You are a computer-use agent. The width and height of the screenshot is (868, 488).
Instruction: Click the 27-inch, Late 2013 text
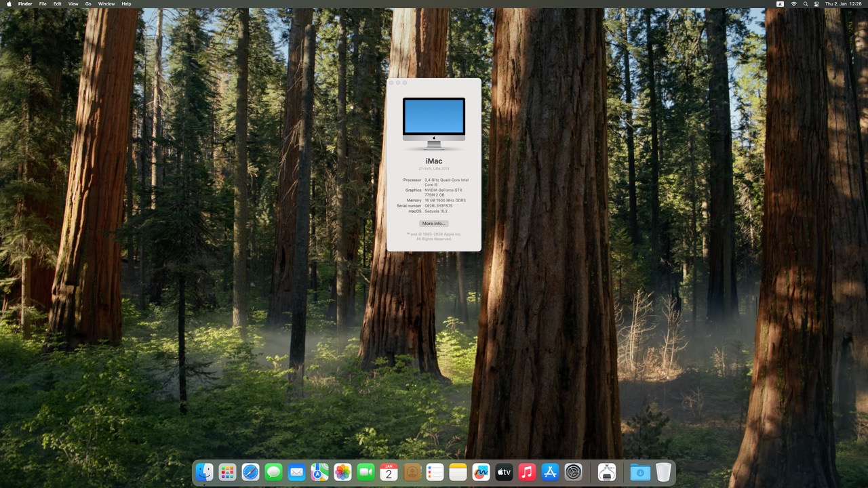[x=434, y=168]
